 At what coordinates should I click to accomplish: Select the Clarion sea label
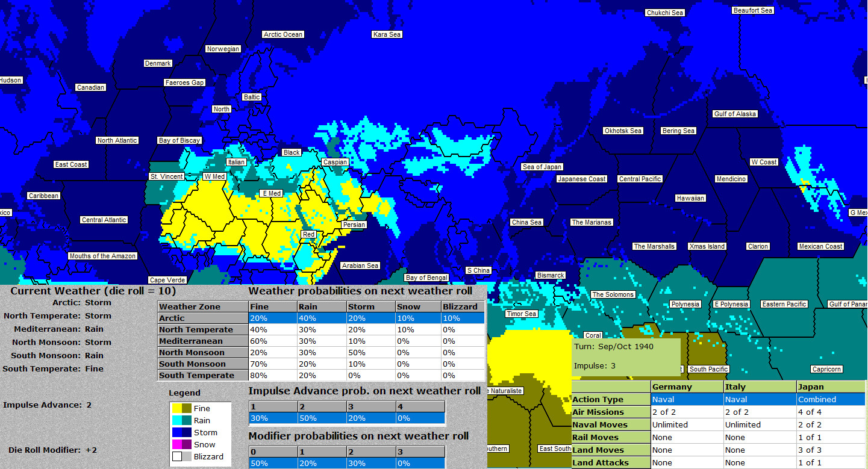[x=758, y=246]
